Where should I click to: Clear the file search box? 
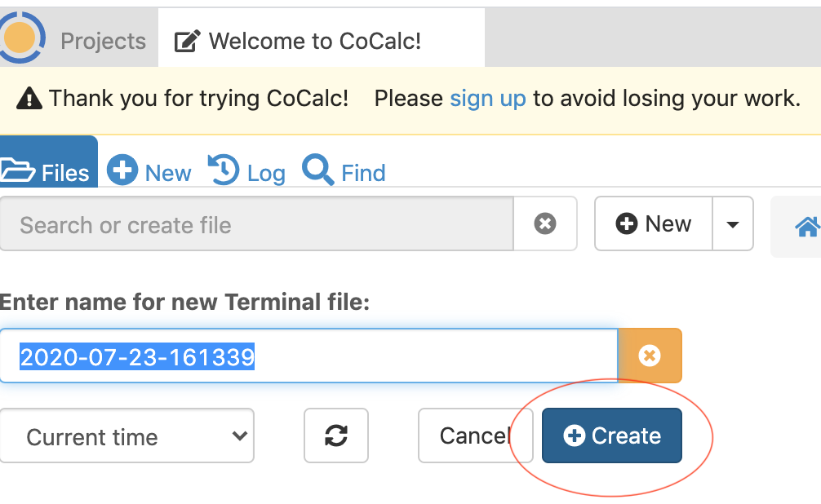tap(545, 223)
